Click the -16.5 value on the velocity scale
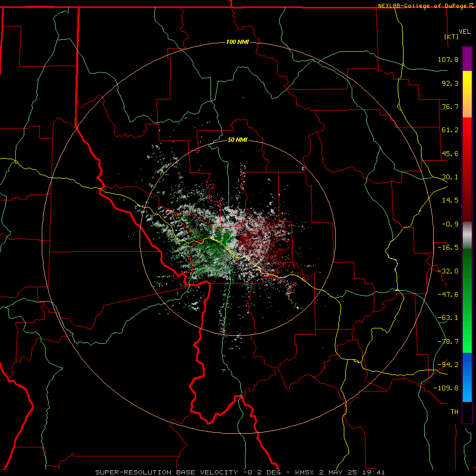This screenshot has height=476, width=476. click(448, 248)
